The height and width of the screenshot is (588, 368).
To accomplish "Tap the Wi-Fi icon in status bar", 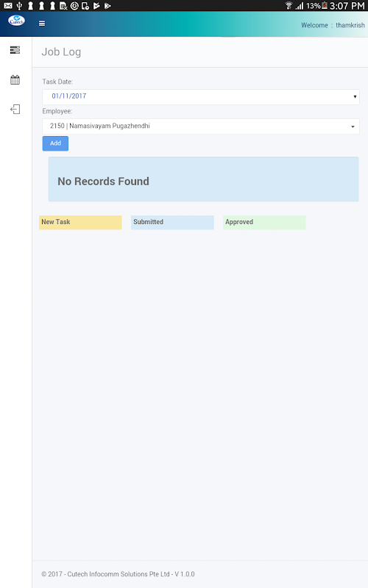I will coord(289,6).
